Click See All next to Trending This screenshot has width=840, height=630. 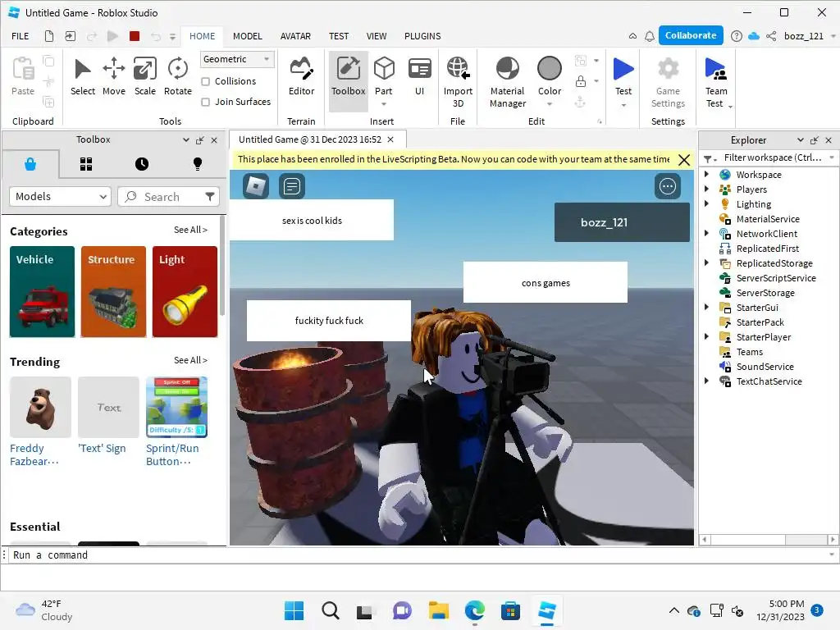point(190,361)
